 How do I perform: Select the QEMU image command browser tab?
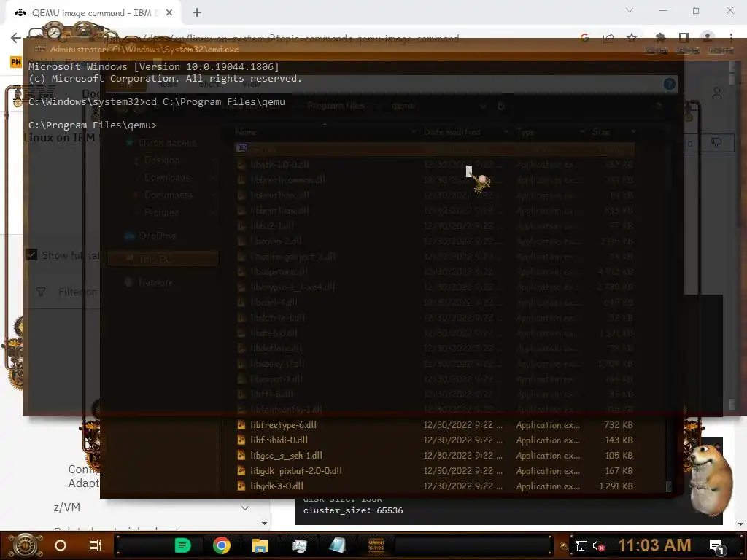coord(93,13)
